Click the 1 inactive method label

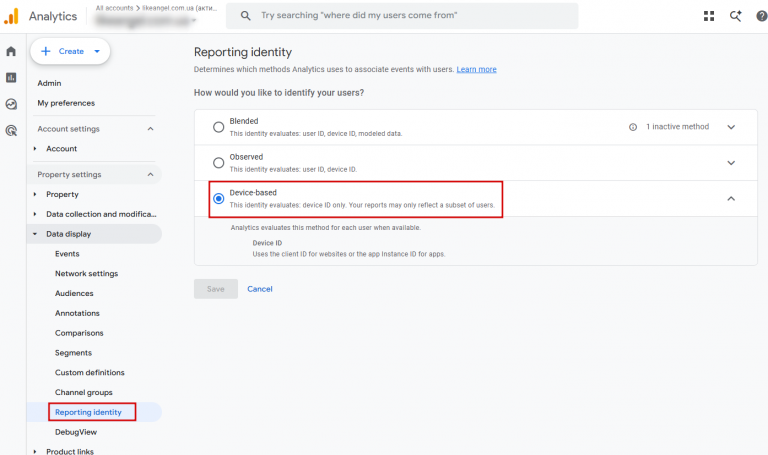(x=677, y=127)
